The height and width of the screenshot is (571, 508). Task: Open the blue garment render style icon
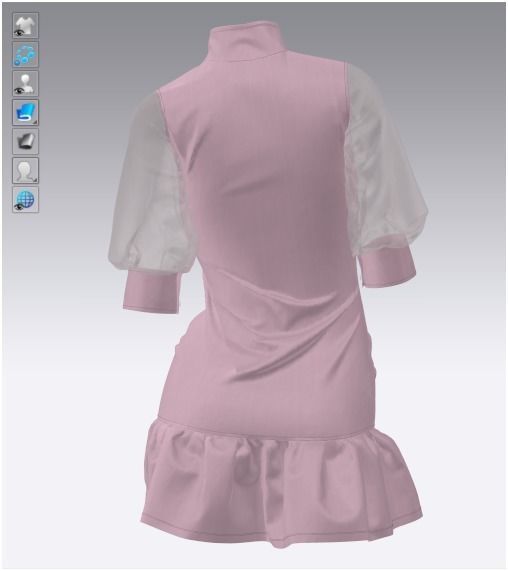point(25,113)
